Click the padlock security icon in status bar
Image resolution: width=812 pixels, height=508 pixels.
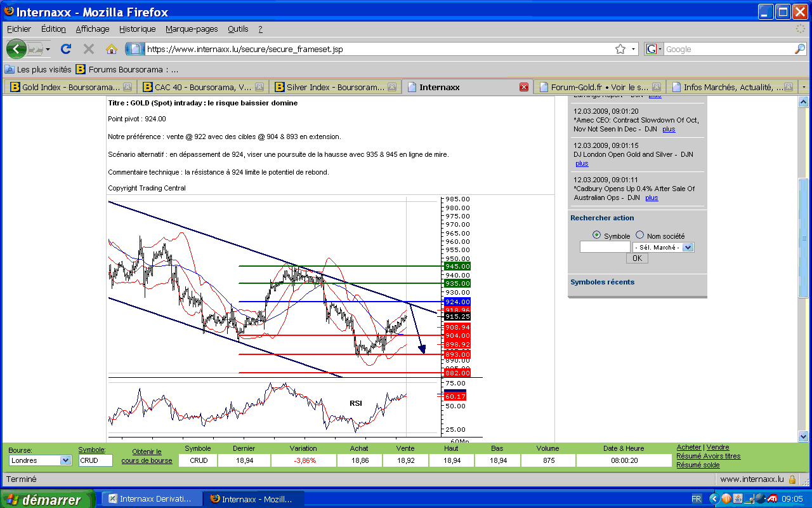tap(792, 479)
